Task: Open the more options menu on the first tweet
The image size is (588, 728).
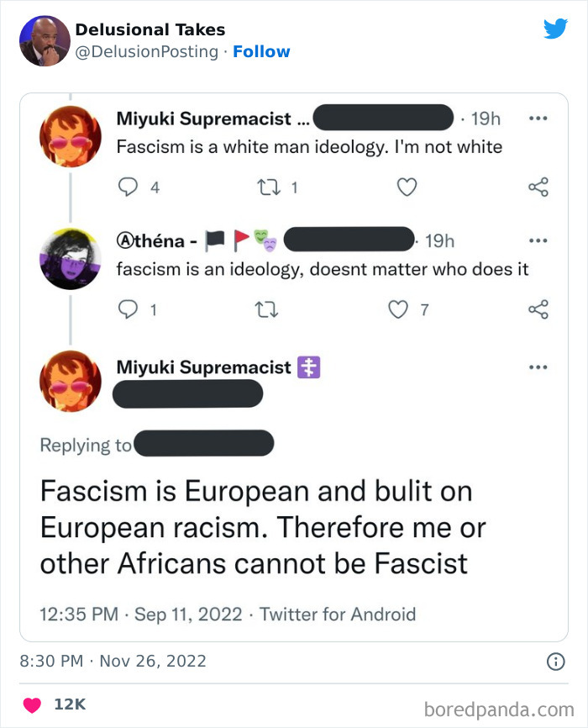Action: point(538,119)
